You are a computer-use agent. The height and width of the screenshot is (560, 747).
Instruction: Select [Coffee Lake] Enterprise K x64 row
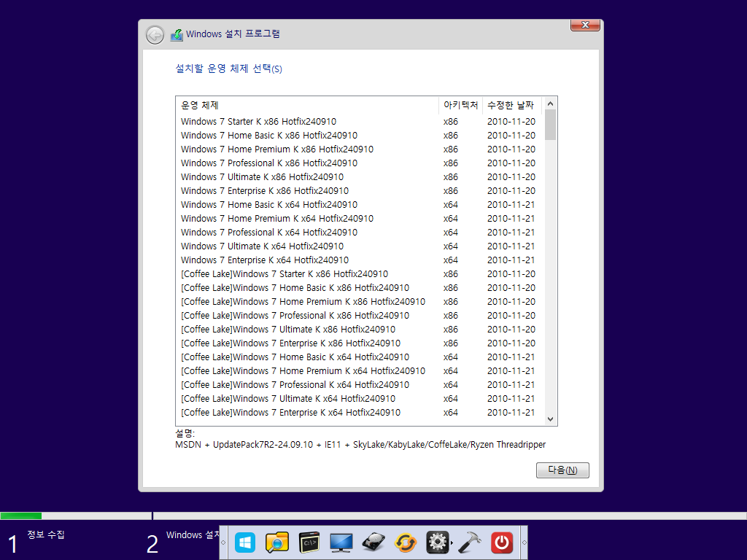(360, 413)
